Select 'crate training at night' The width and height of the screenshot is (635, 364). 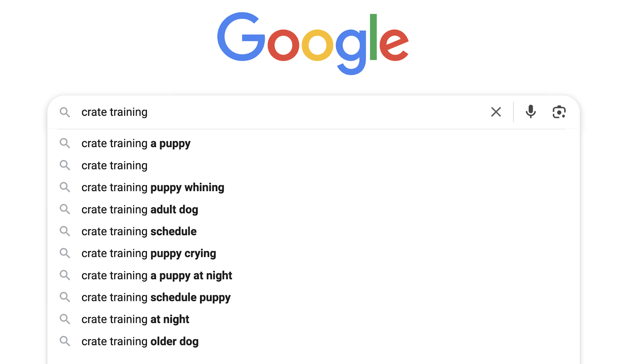point(135,319)
